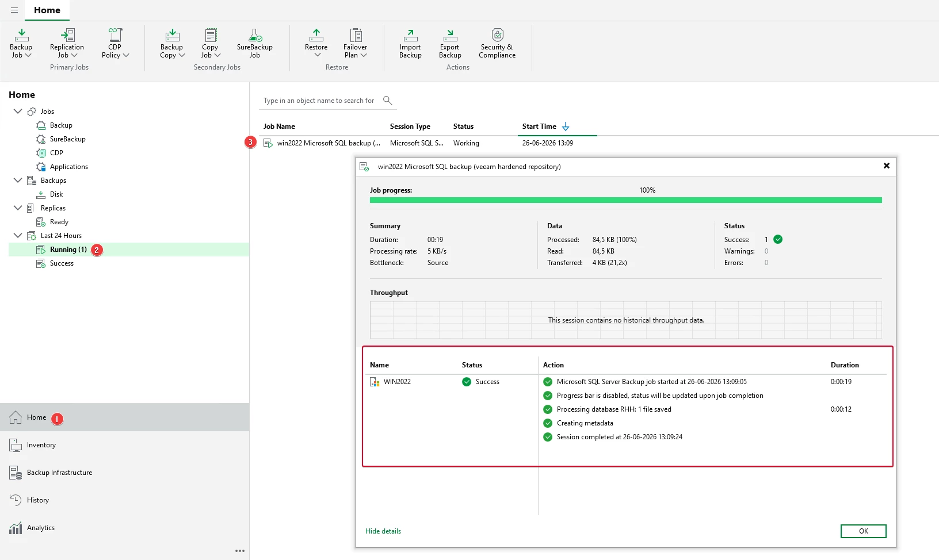
Task: Open the CDP Policy dropdown
Action: coord(115,43)
